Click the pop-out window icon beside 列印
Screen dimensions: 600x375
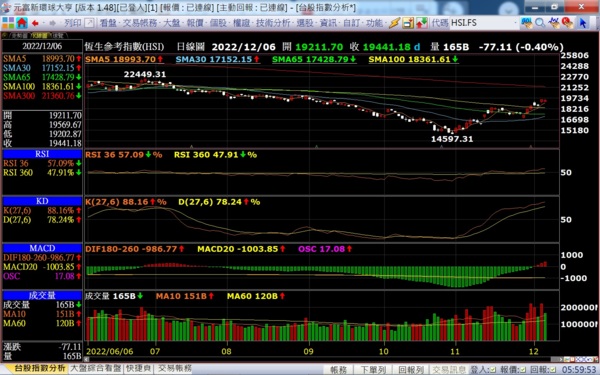[89, 23]
